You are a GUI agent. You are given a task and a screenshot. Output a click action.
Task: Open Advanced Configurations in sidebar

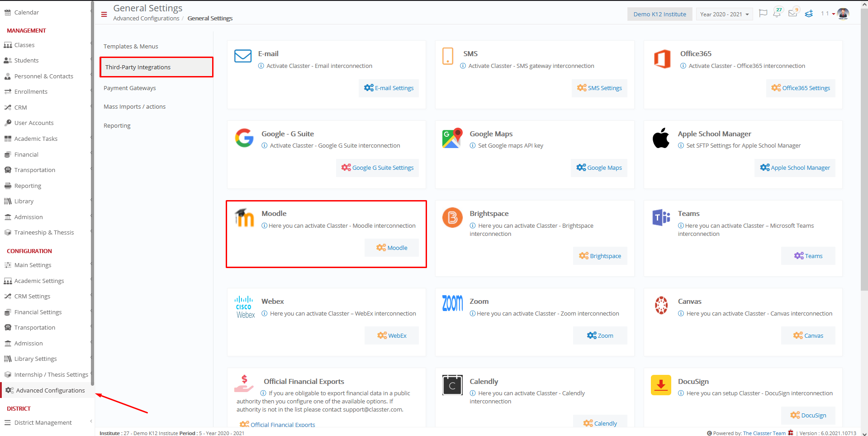point(47,390)
